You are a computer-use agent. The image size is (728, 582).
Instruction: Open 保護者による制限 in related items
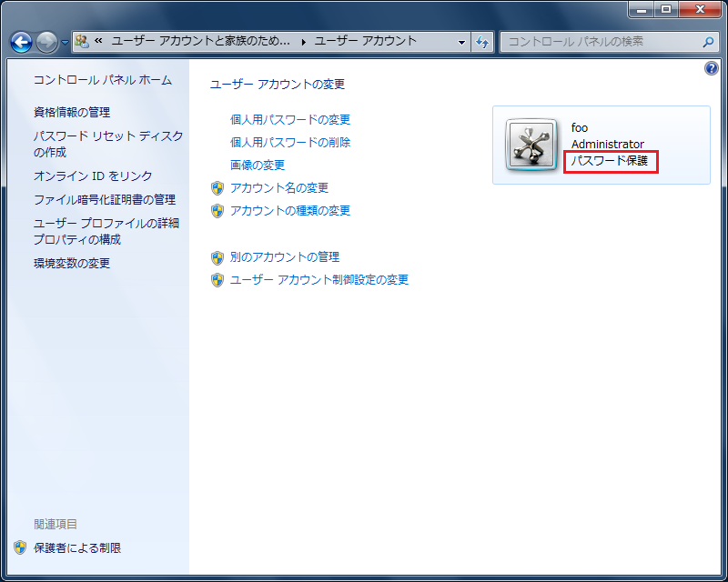click(77, 547)
